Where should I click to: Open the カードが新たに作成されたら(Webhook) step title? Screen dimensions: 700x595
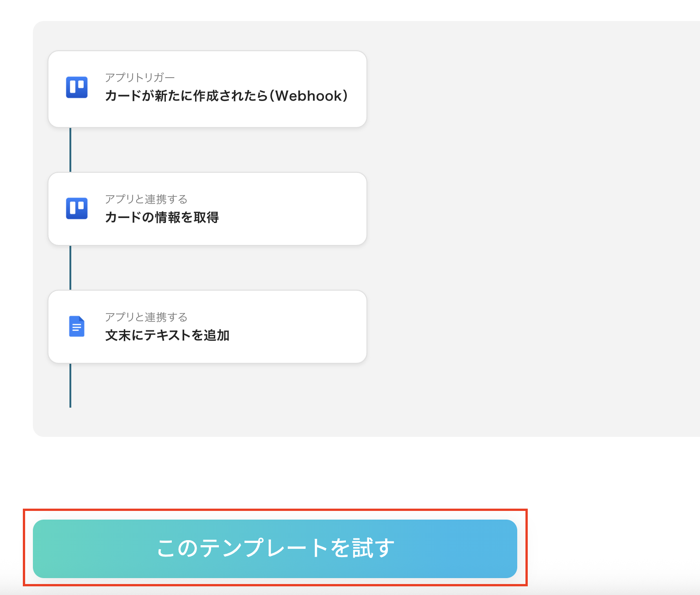pyautogui.click(x=226, y=96)
